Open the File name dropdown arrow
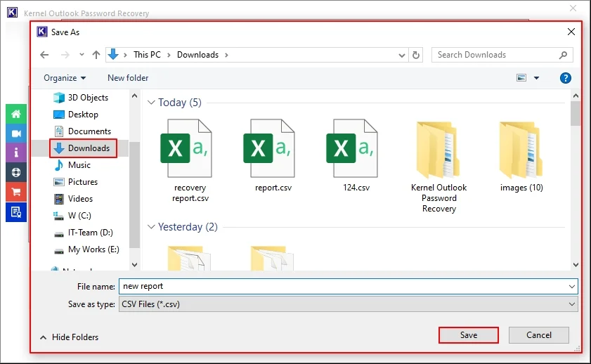The image size is (591, 364). point(572,287)
